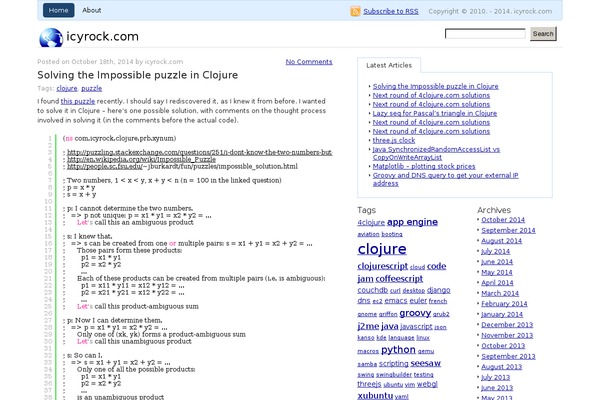Select the large clojure tag in cloud

[x=382, y=249]
